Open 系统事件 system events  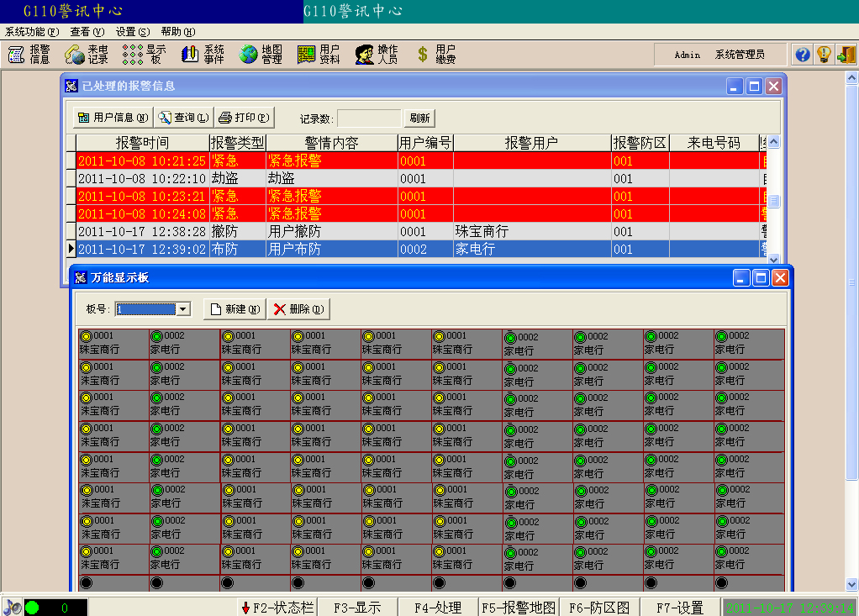click(203, 55)
